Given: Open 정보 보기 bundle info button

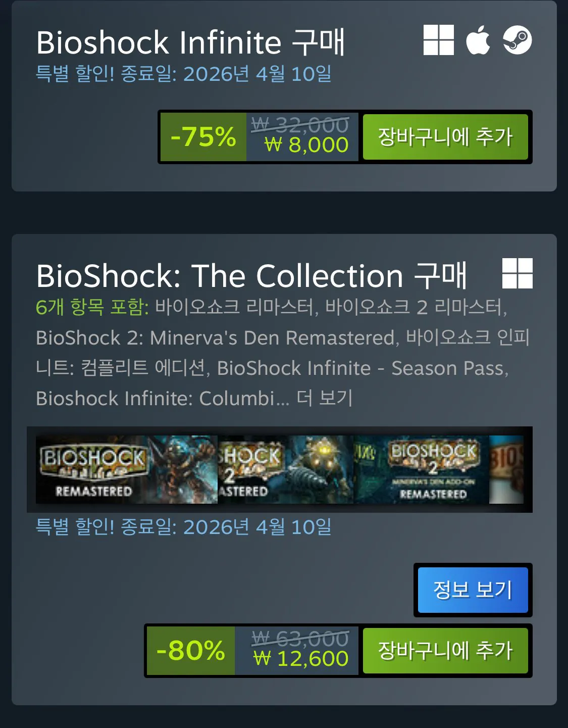Looking at the screenshot, I should 473,590.
